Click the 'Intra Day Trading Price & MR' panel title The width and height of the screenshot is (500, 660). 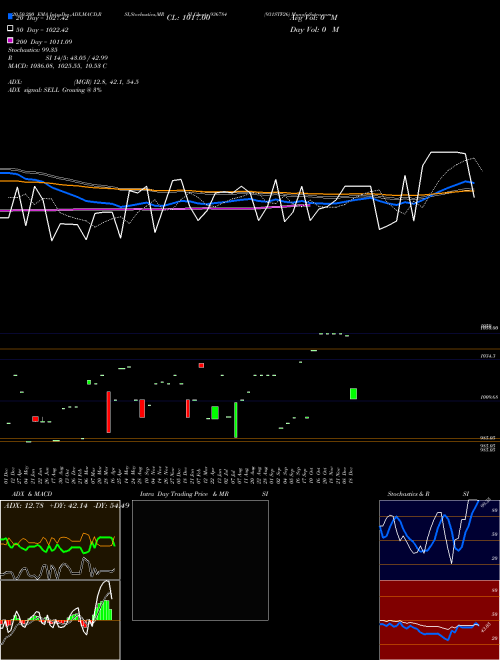point(184,494)
